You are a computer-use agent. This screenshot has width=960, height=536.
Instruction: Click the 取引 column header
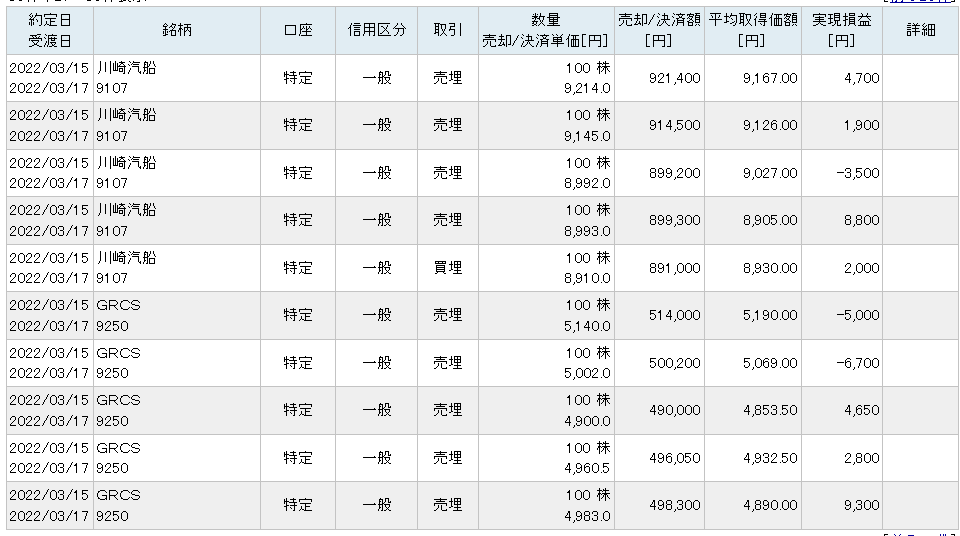pyautogui.click(x=448, y=31)
